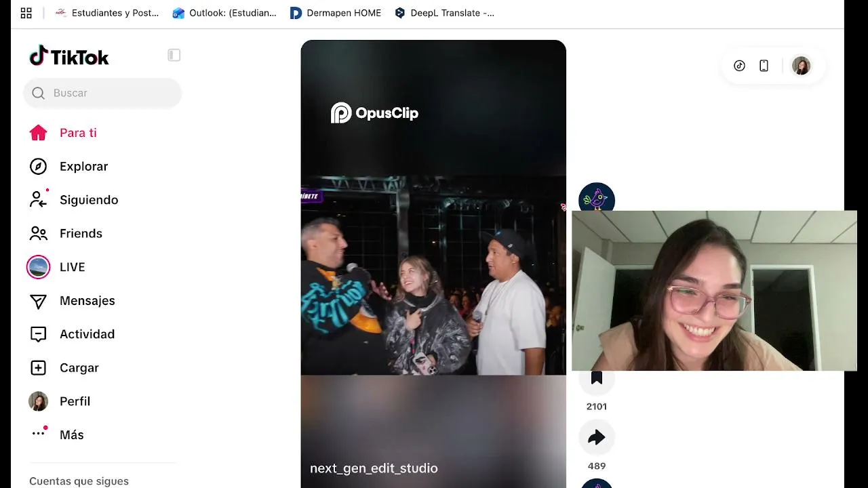This screenshot has width=868, height=488.
Task: Open the Friends section
Action: (x=66, y=233)
